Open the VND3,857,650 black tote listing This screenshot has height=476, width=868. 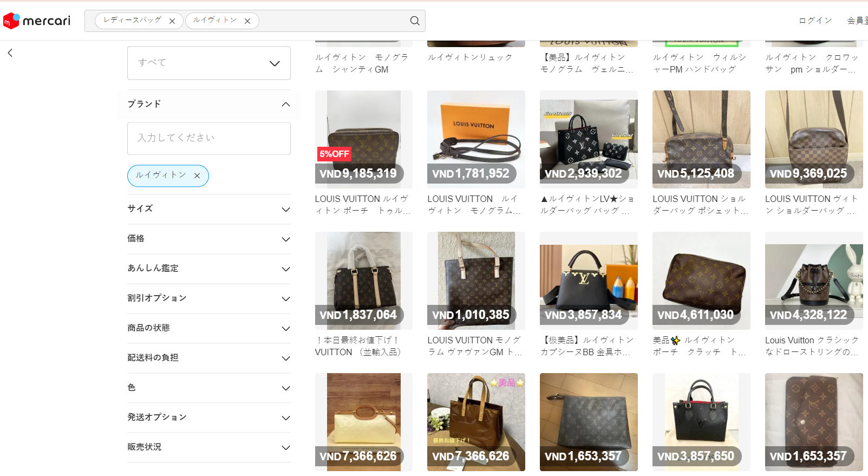[x=701, y=422]
